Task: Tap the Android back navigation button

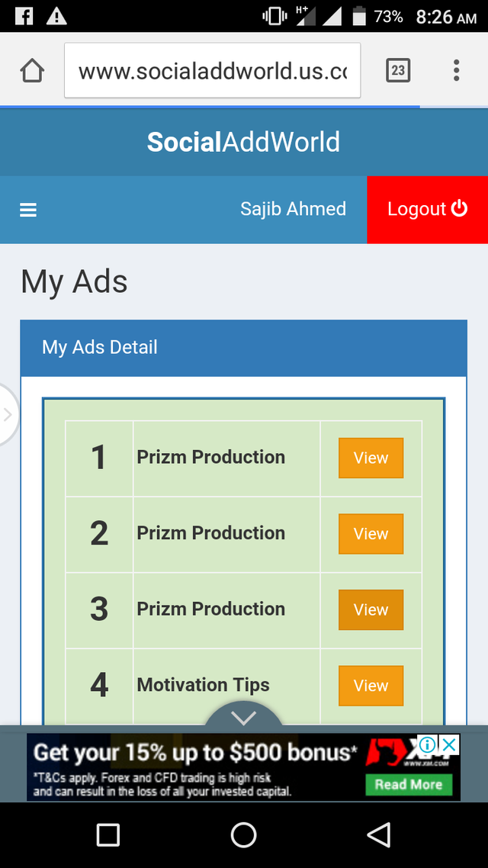Action: point(380,834)
